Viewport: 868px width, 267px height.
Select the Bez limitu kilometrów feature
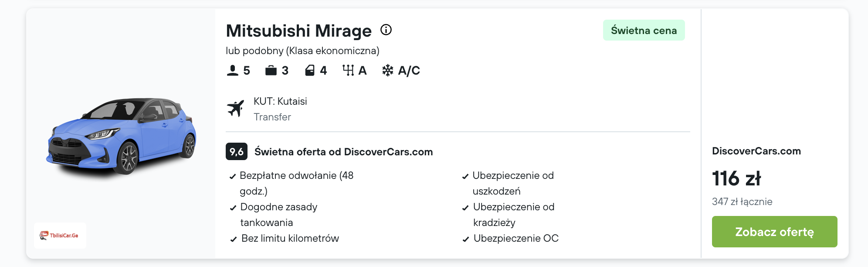pos(290,238)
